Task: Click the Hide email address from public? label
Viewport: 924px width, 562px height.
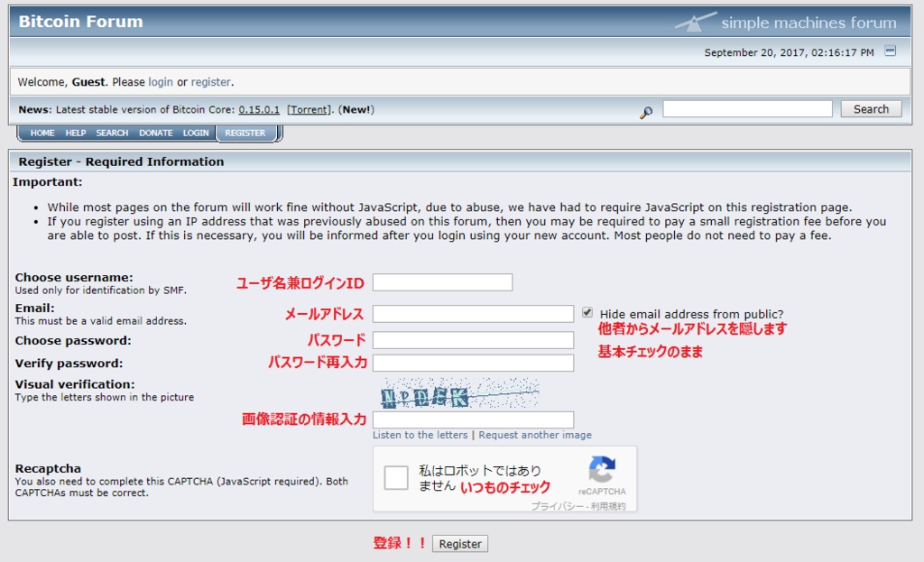Action: click(692, 314)
